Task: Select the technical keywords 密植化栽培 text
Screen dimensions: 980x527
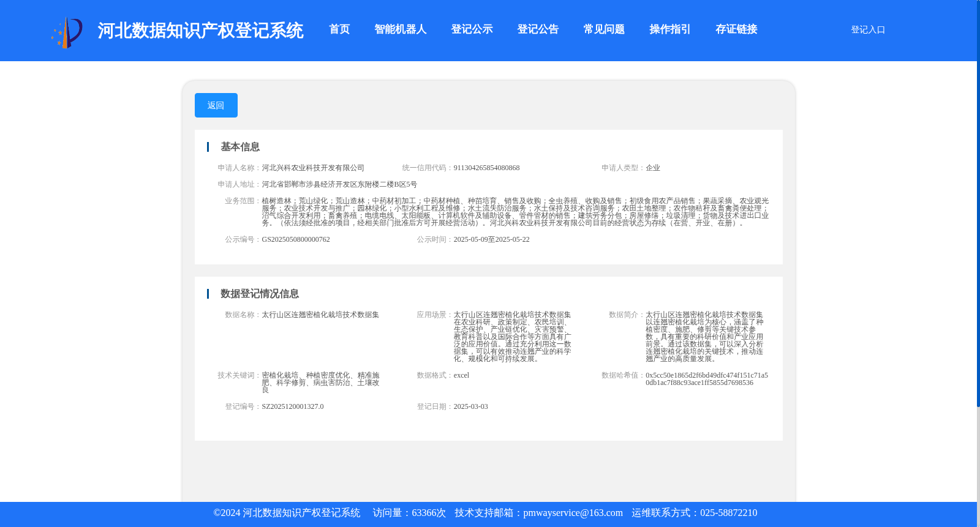Action: [x=320, y=383]
